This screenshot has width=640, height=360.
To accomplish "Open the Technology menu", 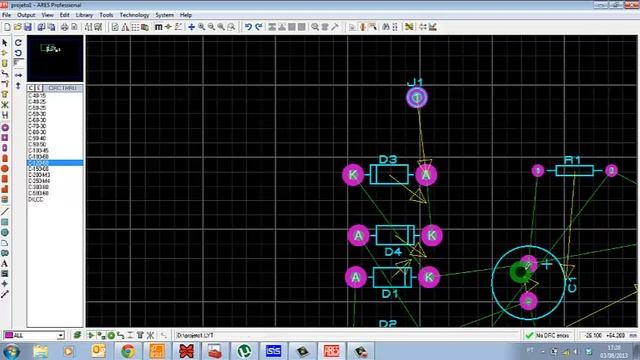I will [134, 15].
